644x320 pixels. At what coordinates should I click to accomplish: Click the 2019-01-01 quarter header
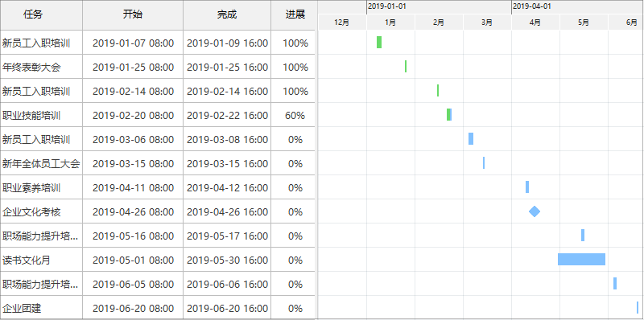coord(439,7)
